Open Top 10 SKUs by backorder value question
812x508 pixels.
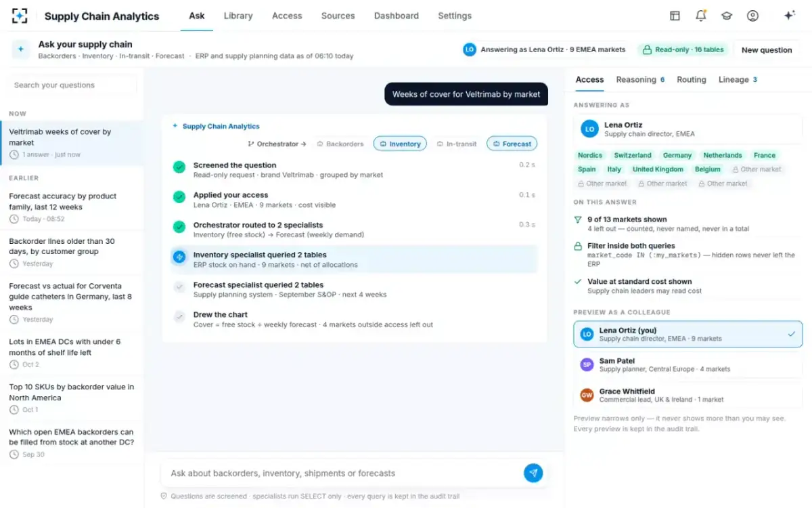click(x=72, y=398)
